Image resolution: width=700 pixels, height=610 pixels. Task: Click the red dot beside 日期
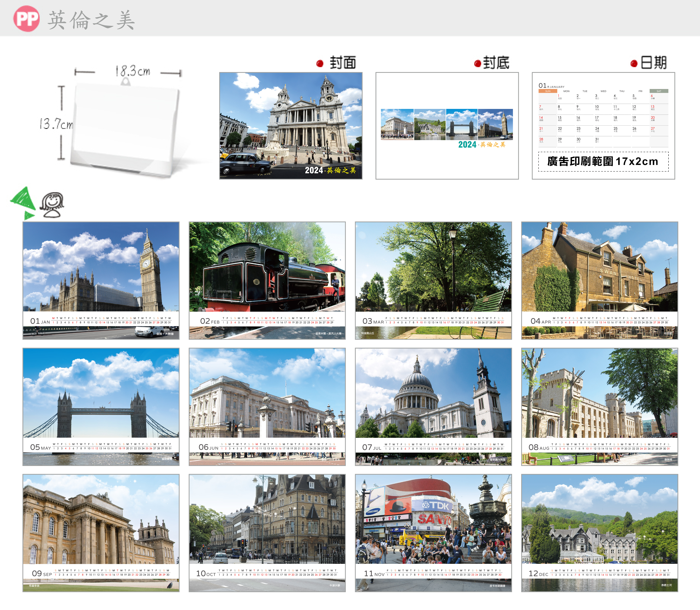(x=634, y=64)
